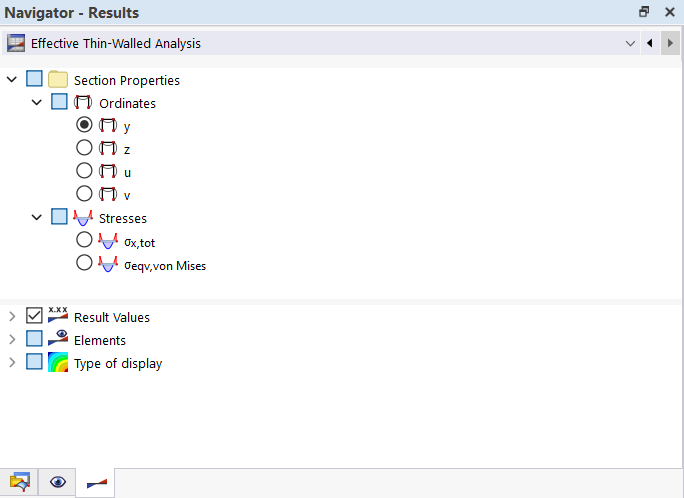Click the Elements eye icon
This screenshot has height=498, width=684.
tap(58, 339)
